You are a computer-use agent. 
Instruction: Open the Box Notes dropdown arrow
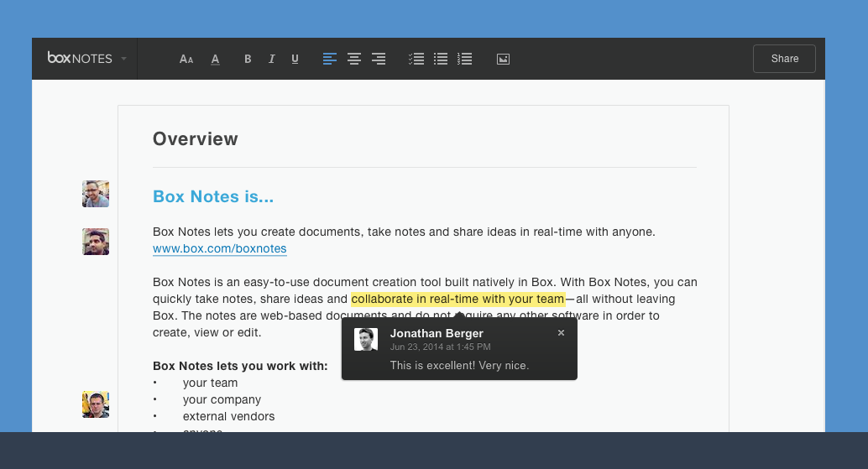123,59
